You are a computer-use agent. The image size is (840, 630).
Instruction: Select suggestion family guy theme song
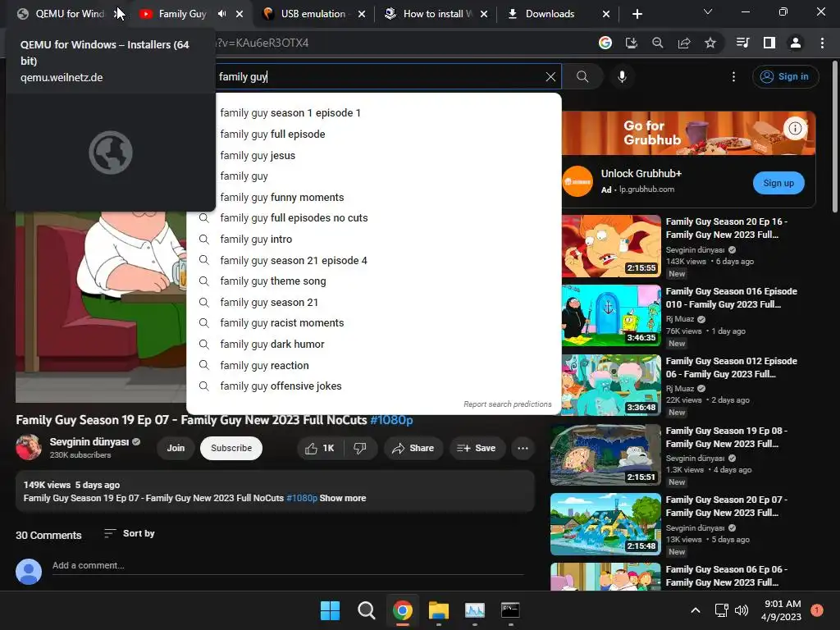click(x=374, y=281)
